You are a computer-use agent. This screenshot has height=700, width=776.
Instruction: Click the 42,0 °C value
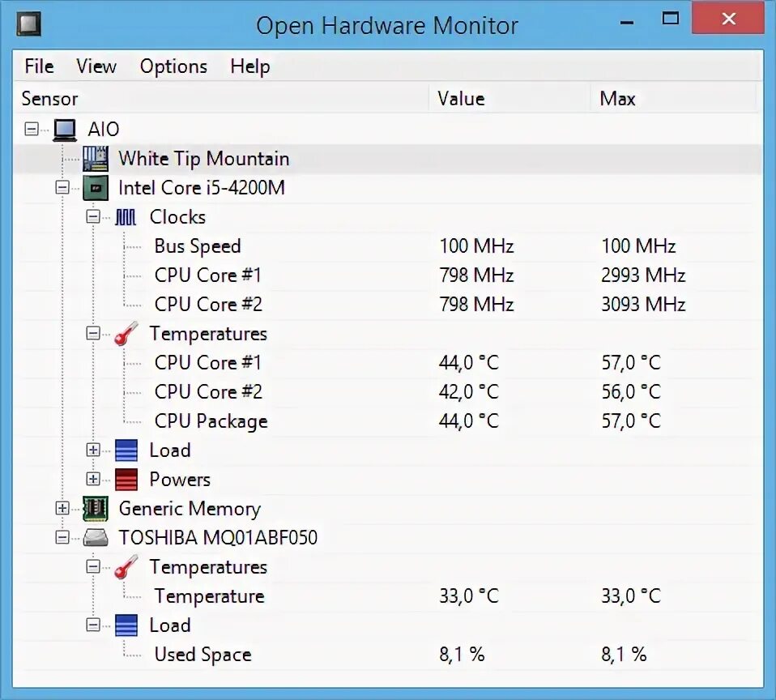pos(469,392)
